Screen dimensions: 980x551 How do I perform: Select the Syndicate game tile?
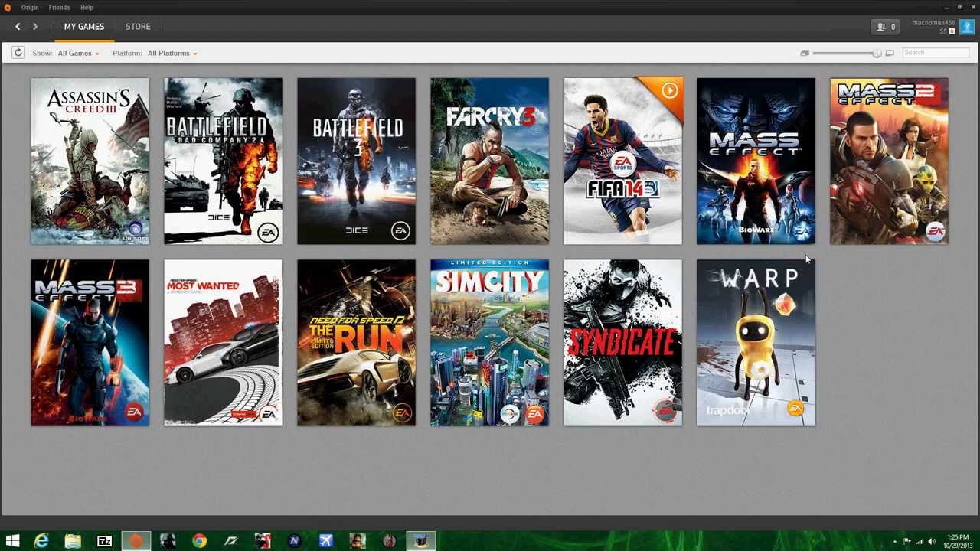pos(622,343)
